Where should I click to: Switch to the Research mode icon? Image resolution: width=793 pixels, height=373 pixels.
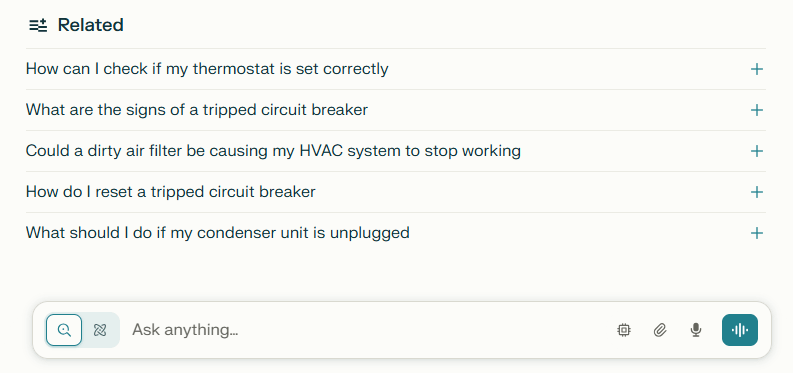coord(100,330)
